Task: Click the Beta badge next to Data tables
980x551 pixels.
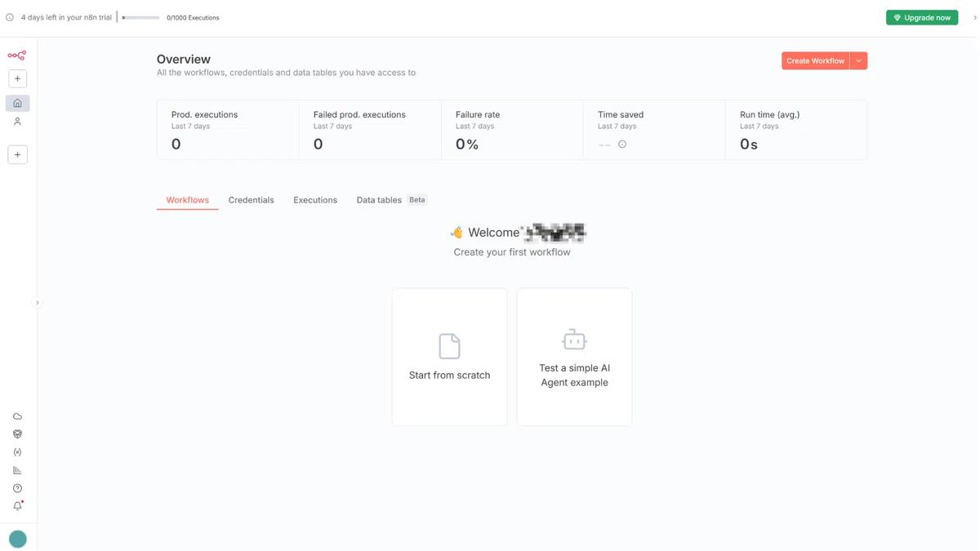Action: coord(417,200)
